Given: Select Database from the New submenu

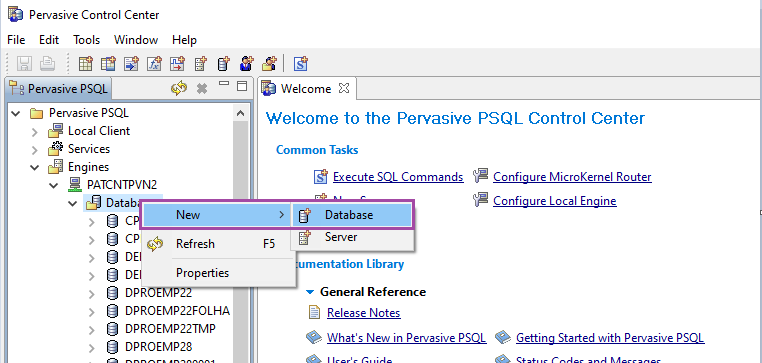Looking at the screenshot, I should (352, 214).
